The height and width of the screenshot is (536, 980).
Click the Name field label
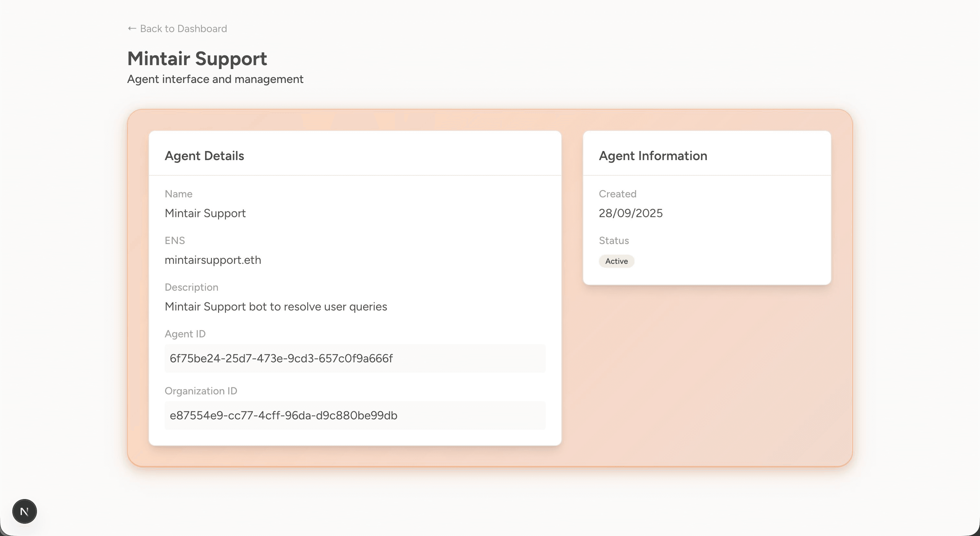tap(179, 194)
